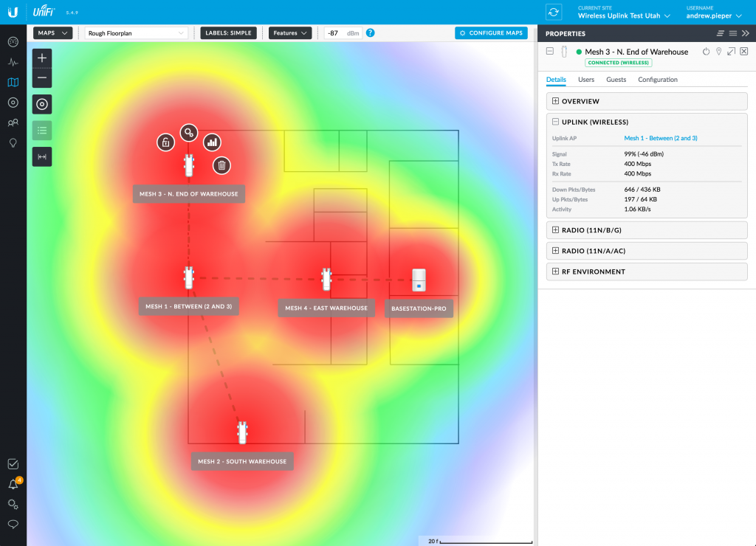Switch to the Users tab
This screenshot has width=756, height=546.
(x=586, y=80)
